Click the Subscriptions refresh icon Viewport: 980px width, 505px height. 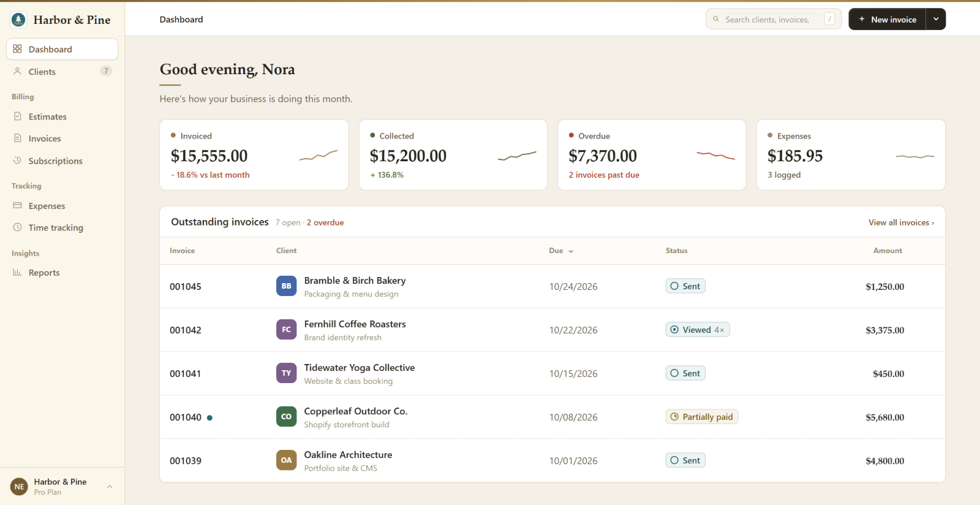pyautogui.click(x=17, y=161)
